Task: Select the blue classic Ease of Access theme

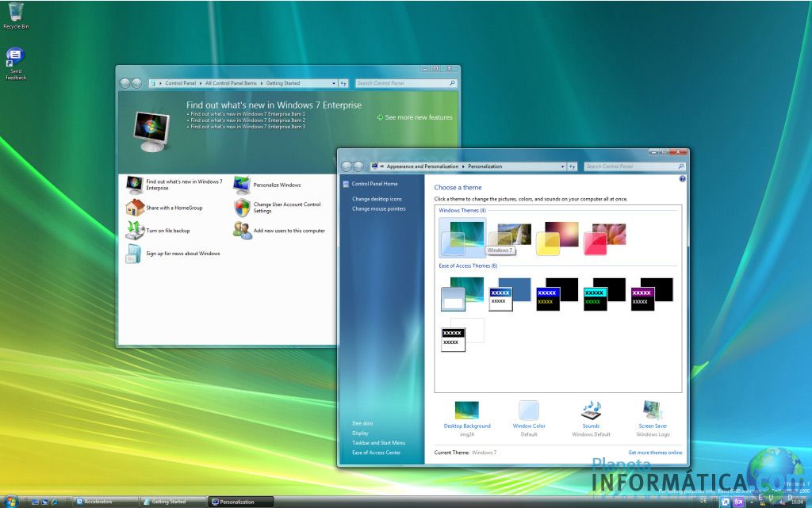Action: [510, 294]
